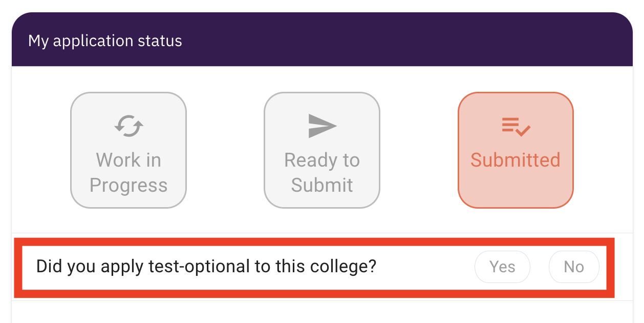Click the circular sync arrows icon
The height and width of the screenshot is (323, 644).
tap(128, 126)
